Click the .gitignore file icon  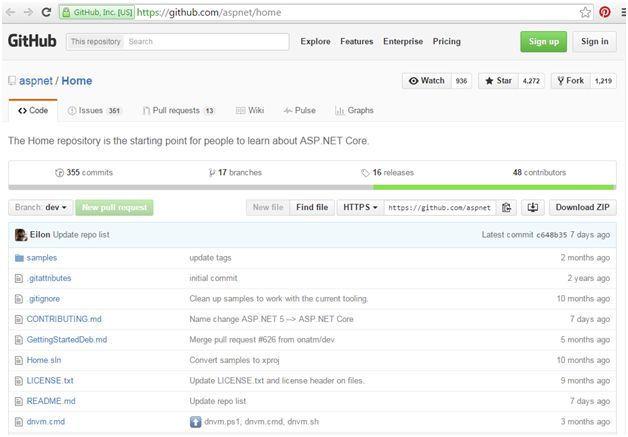point(19,299)
